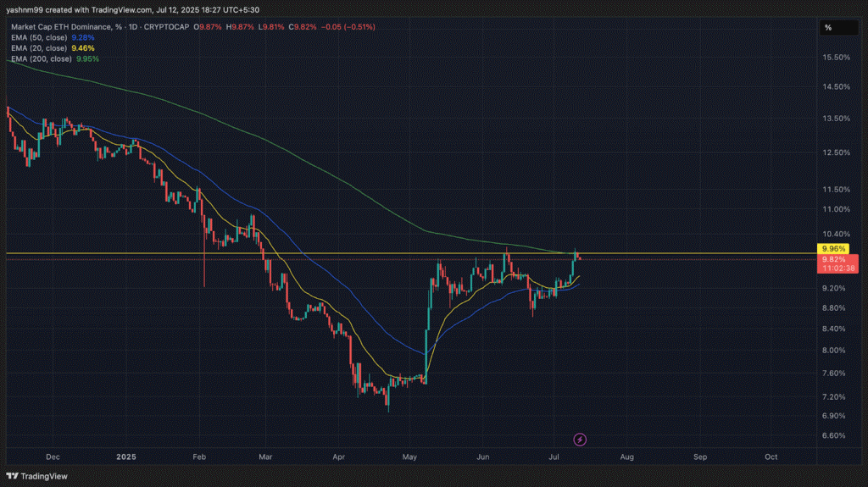
Task: Click the 13.50% price axis label
Action: tap(836, 119)
